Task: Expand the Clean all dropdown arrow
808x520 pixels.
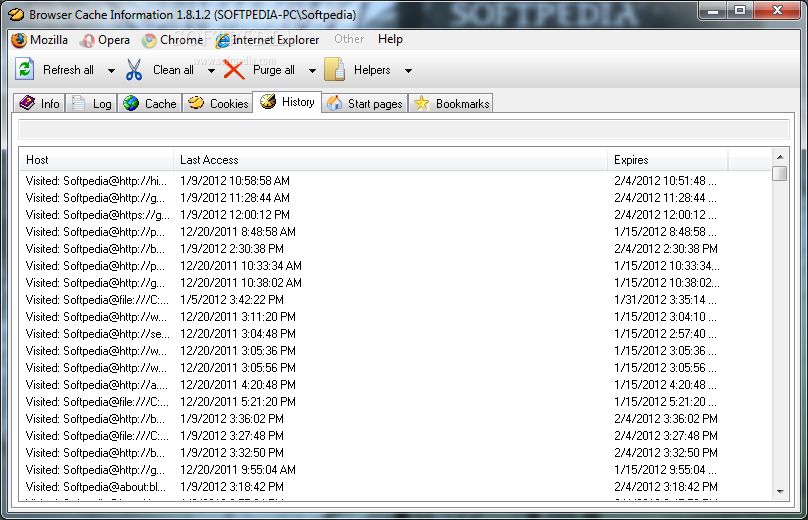Action: point(211,71)
